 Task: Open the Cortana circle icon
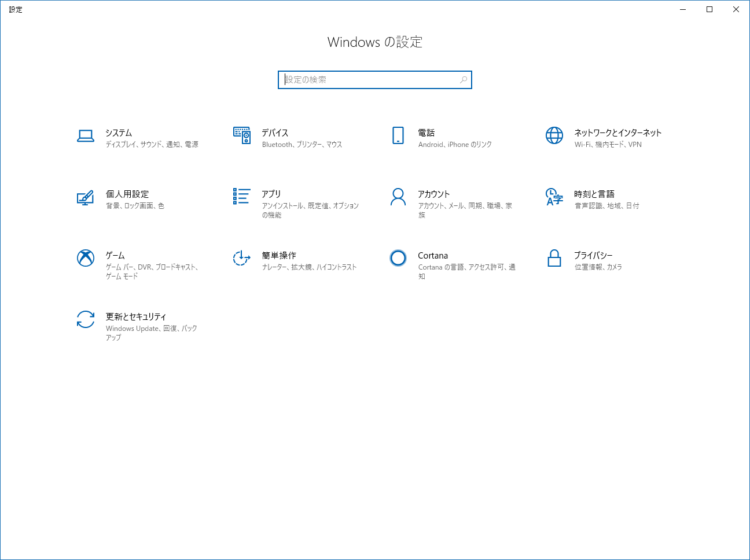point(398,258)
